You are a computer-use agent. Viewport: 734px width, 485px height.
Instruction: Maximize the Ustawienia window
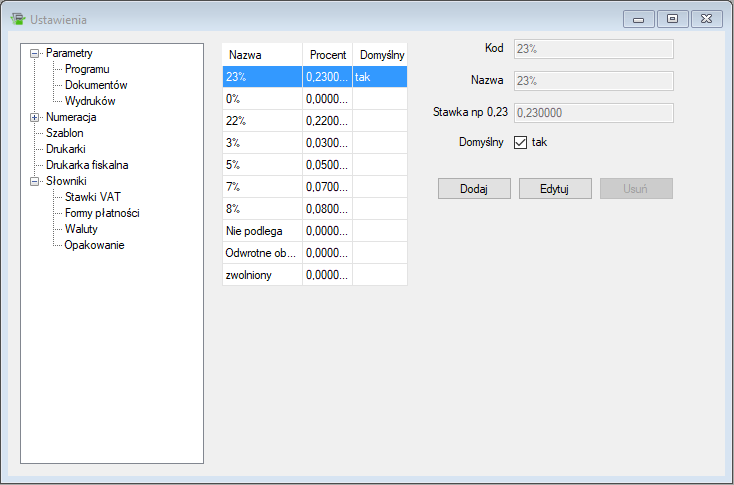672,19
